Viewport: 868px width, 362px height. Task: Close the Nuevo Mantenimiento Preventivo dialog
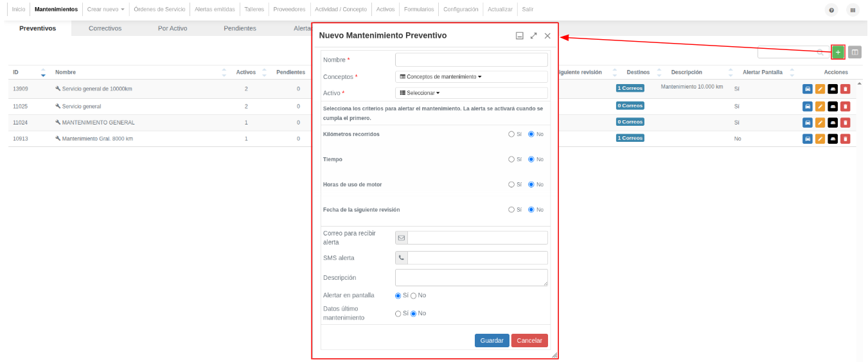547,36
